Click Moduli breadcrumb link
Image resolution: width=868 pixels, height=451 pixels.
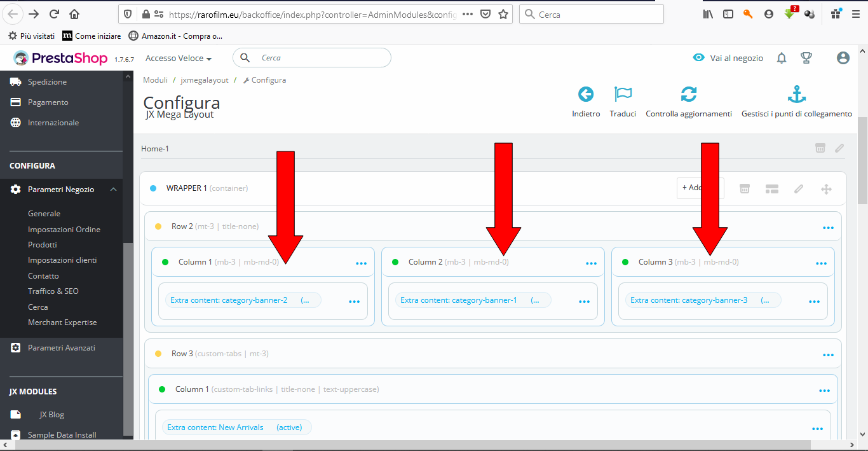pyautogui.click(x=155, y=80)
